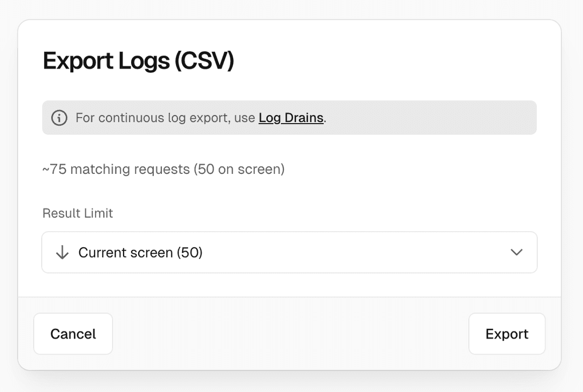Expand the Result Limit chevron arrow

pyautogui.click(x=516, y=252)
